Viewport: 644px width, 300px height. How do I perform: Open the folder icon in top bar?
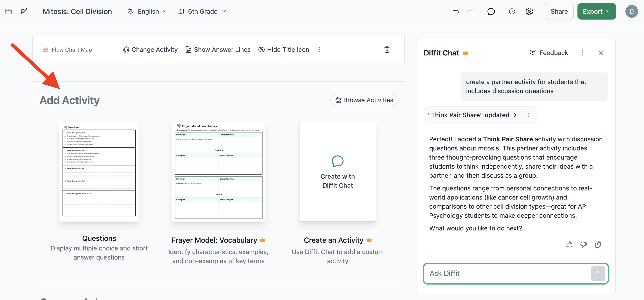9,12
